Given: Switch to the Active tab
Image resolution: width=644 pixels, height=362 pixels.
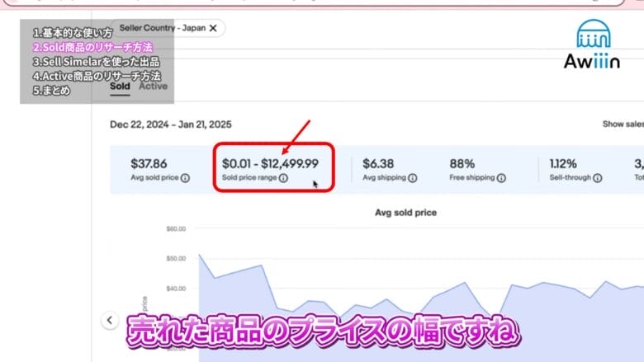Looking at the screenshot, I should point(154,86).
